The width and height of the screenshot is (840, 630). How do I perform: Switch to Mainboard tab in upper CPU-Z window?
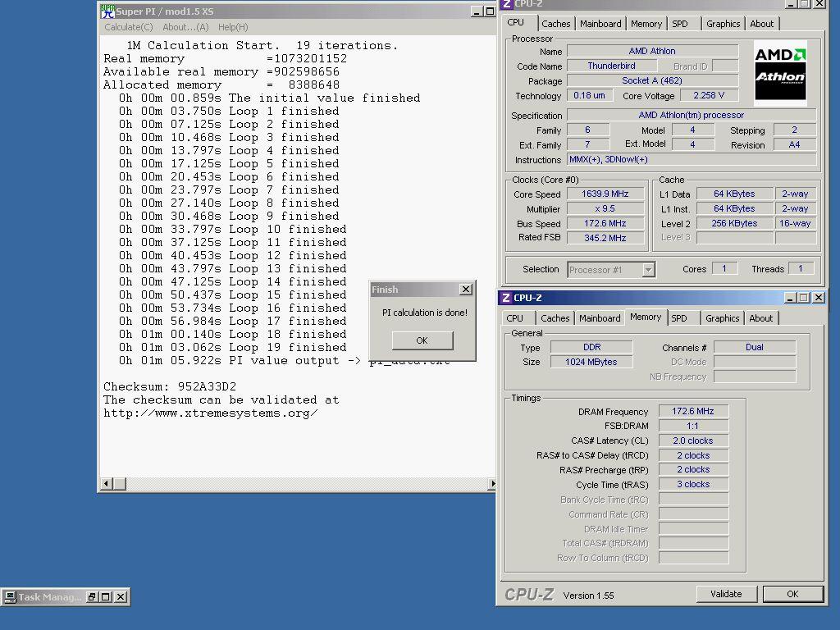tap(600, 24)
